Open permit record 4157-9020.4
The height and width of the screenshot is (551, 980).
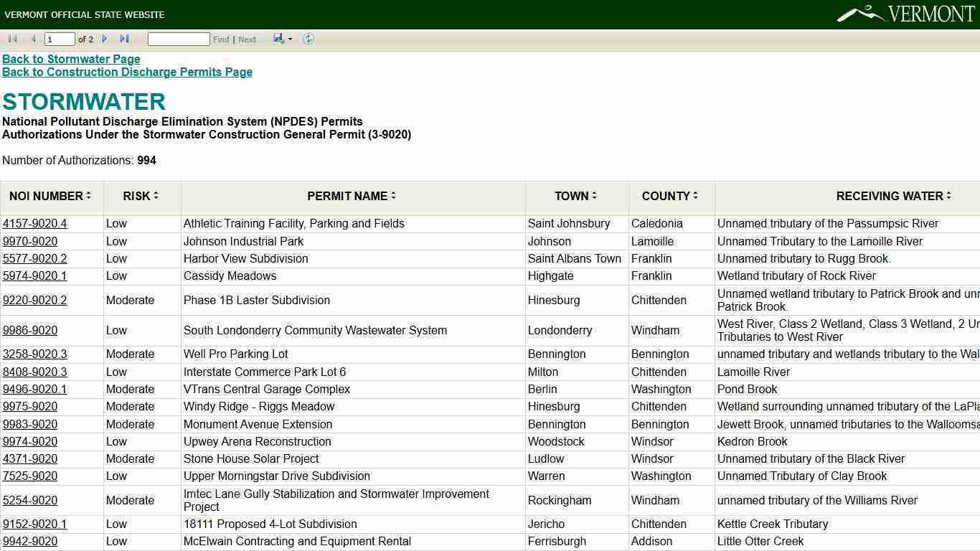[34, 224]
